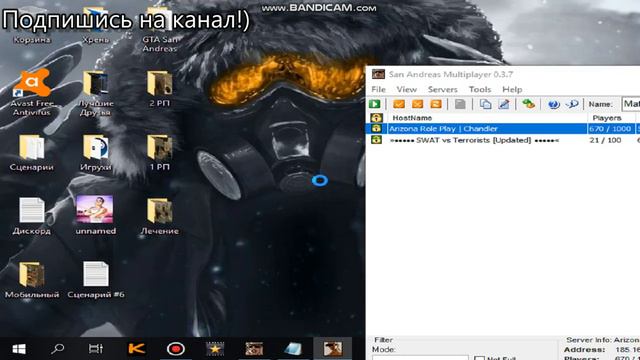Screen dimensions: 640x360
Task: Select the SWAT vs Terrorists [Updated] server
Action: (x=474, y=140)
